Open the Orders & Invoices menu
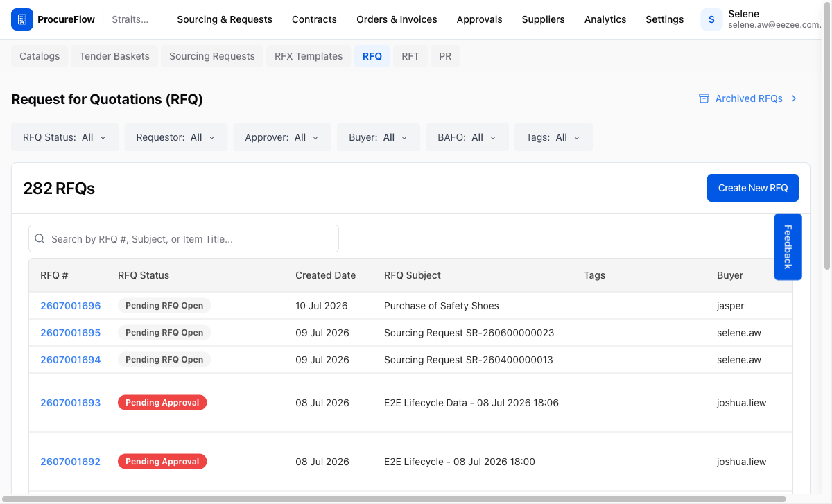This screenshot has height=504, width=832. tap(397, 19)
